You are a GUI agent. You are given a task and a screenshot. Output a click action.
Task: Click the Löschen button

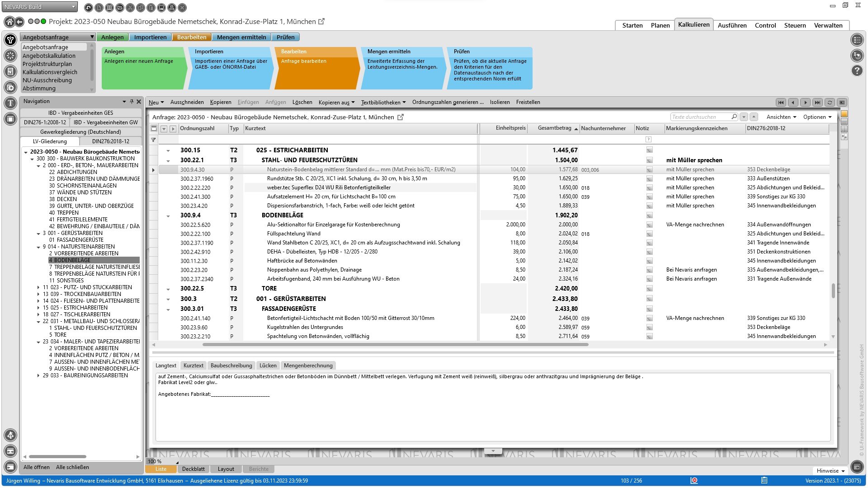click(x=302, y=103)
